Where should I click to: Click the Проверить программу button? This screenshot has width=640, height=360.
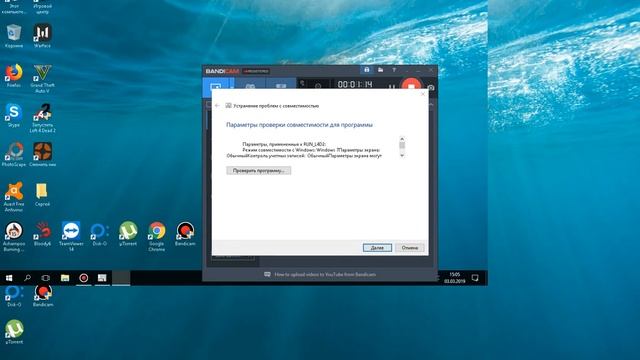coord(259,171)
